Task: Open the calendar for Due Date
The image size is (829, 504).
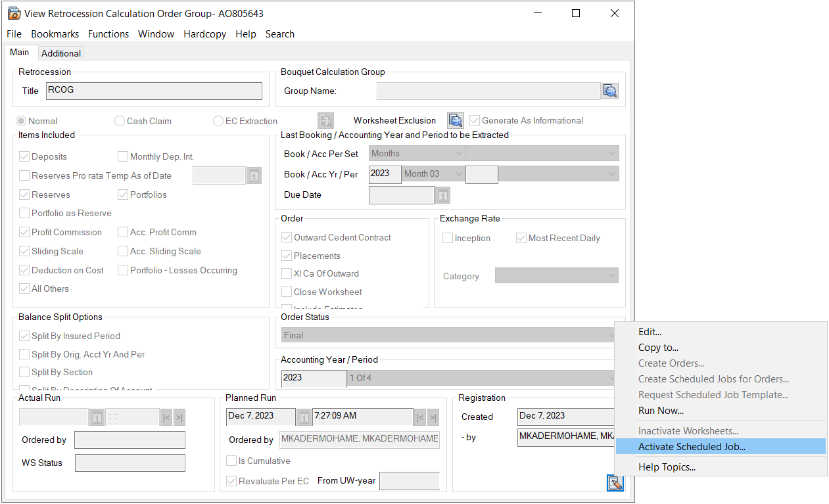Action: tap(441, 195)
